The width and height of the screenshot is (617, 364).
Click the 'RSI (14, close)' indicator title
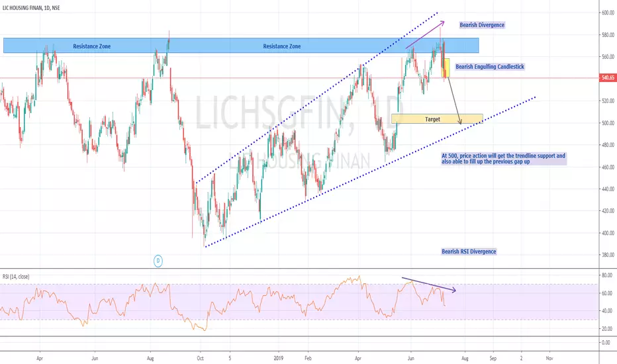coord(16,277)
